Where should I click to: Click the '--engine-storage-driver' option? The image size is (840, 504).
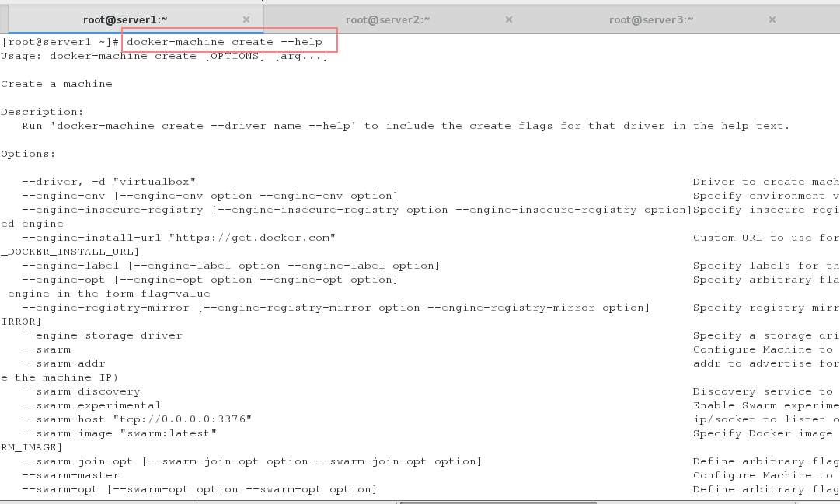coord(102,335)
